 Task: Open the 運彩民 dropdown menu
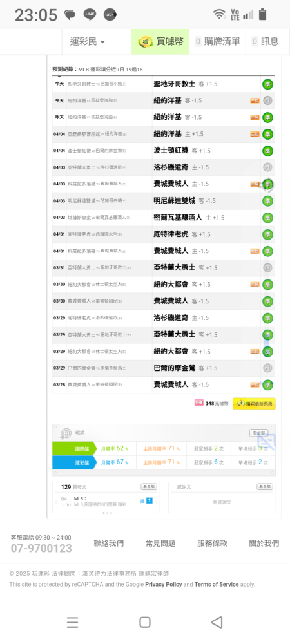coord(88,41)
